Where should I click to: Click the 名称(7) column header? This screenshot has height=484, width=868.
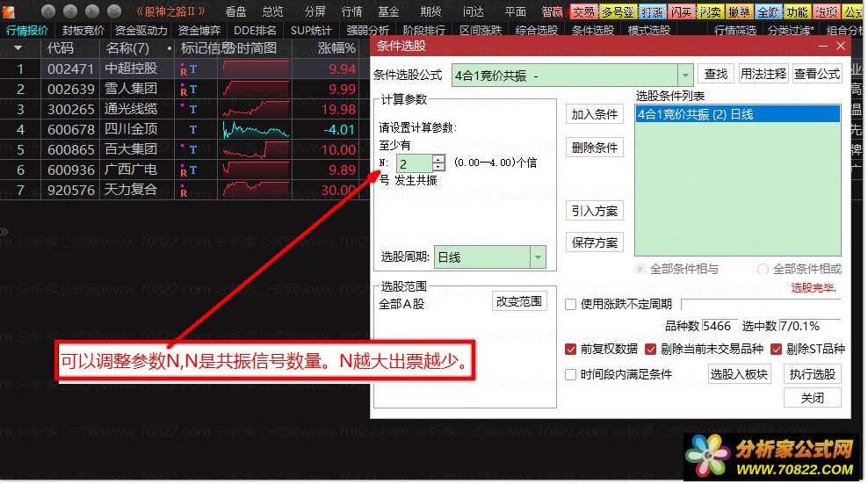[127, 48]
